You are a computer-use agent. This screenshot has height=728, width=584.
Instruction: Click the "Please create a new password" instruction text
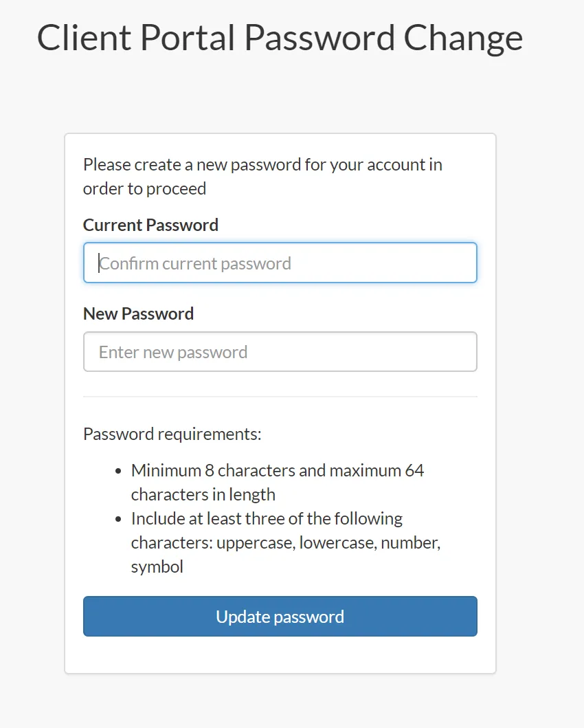(x=262, y=165)
